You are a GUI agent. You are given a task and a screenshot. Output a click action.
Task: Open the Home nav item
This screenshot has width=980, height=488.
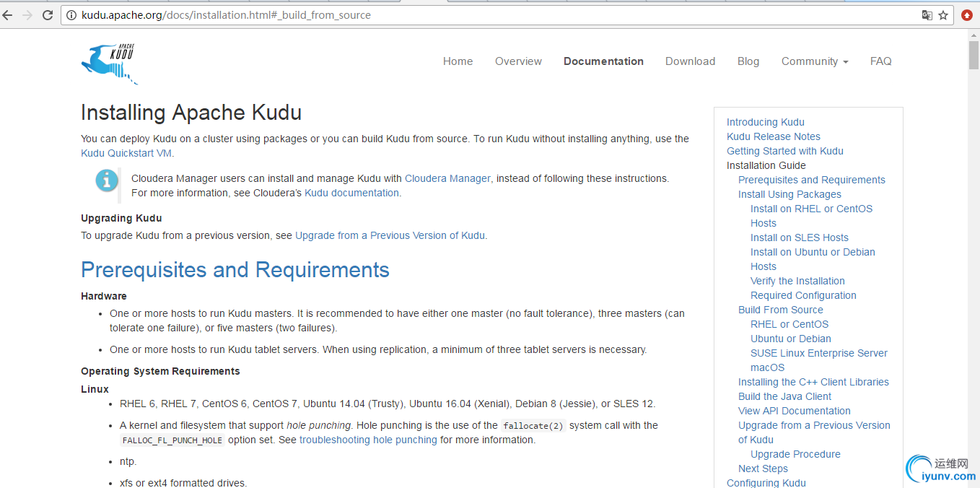pos(458,61)
